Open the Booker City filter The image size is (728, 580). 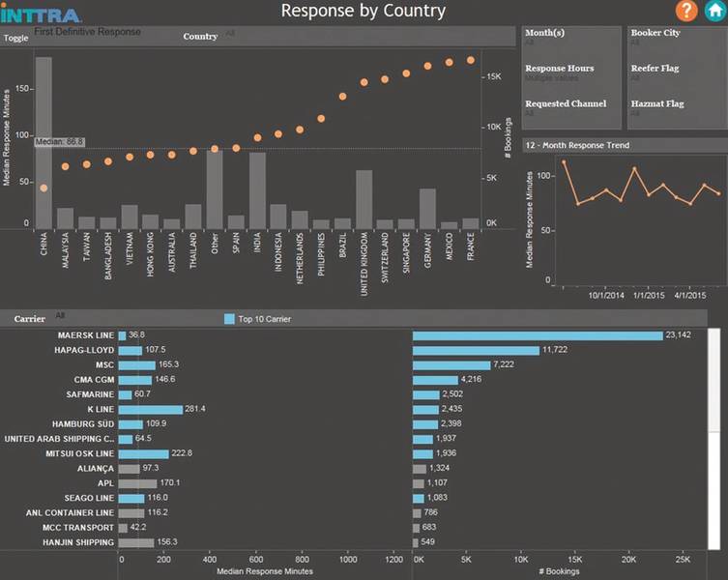click(x=676, y=38)
